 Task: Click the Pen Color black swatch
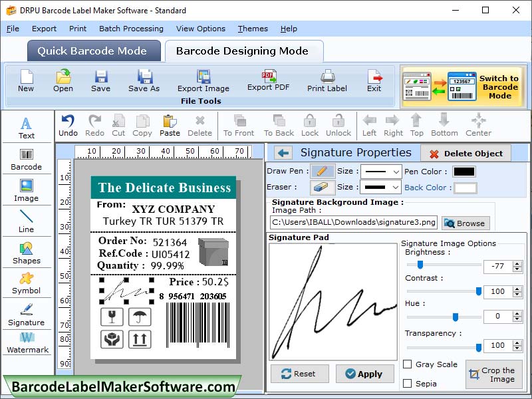pyautogui.click(x=464, y=172)
